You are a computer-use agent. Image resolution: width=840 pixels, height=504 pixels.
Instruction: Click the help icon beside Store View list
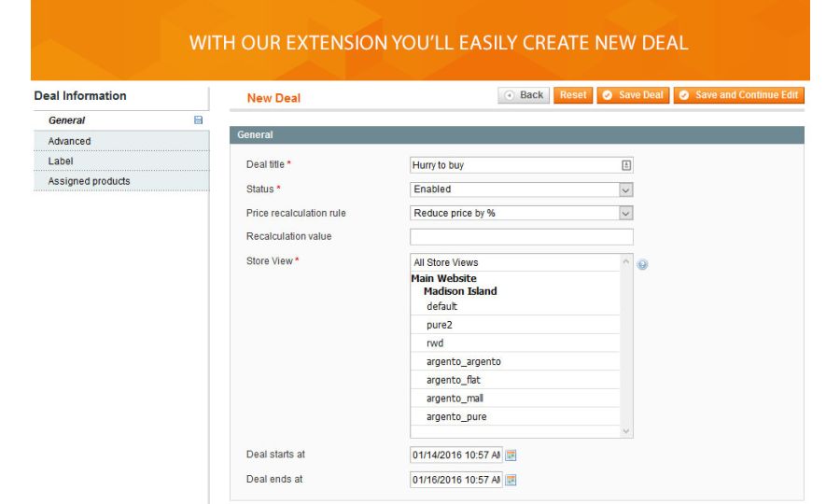pyautogui.click(x=642, y=265)
